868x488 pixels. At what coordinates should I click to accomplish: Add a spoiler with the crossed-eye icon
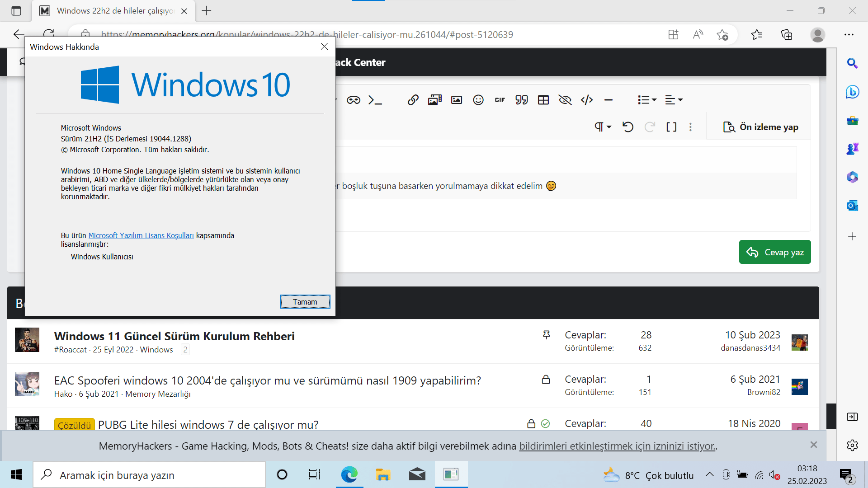[565, 100]
